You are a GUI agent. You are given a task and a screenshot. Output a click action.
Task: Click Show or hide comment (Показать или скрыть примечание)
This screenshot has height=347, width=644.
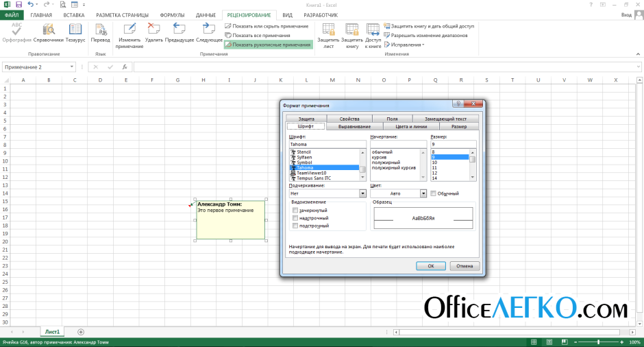267,26
